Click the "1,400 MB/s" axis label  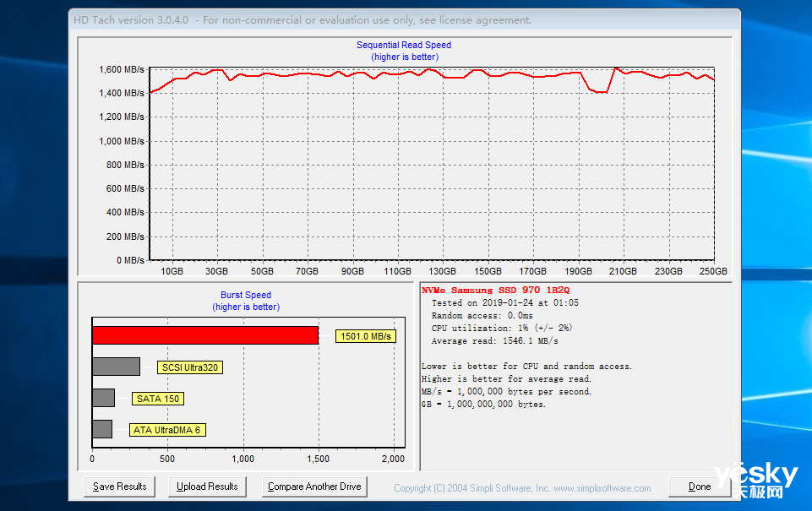click(122, 93)
